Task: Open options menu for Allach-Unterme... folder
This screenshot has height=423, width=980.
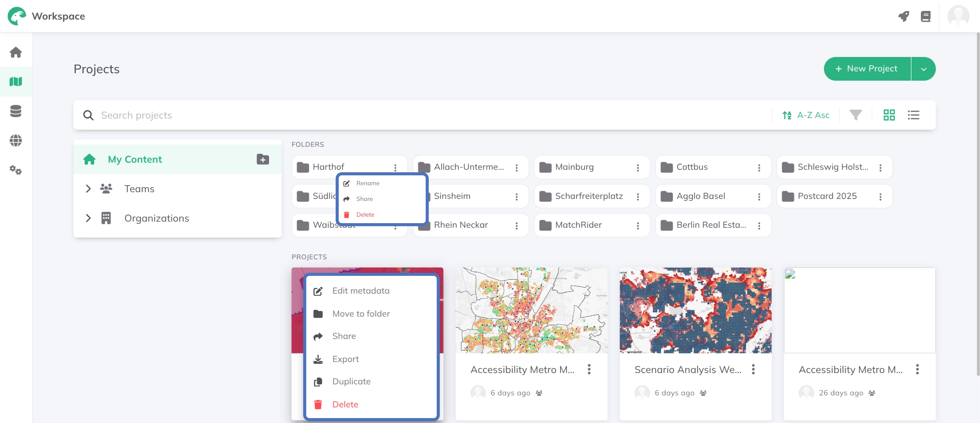Action: coord(517,168)
